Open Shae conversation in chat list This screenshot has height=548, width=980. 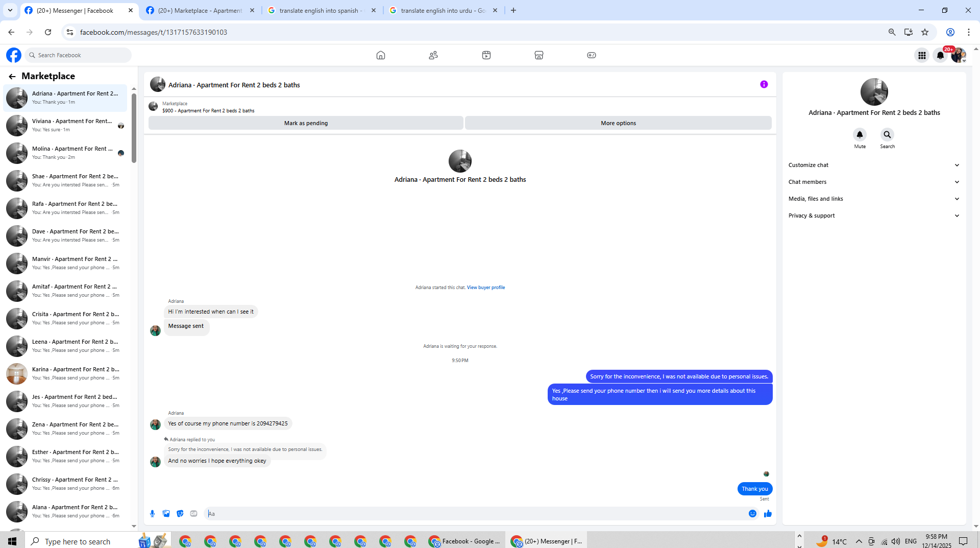[65, 180]
